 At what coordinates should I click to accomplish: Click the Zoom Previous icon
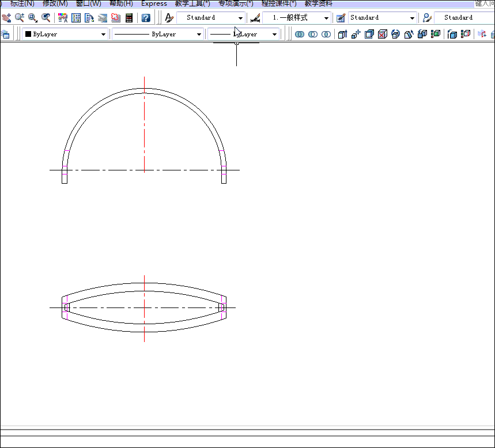point(46,18)
